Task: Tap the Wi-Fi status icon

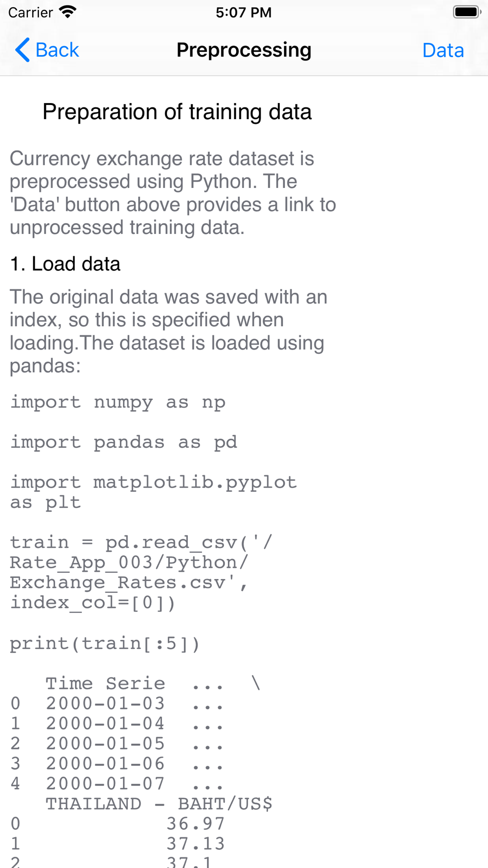Action: pyautogui.click(x=67, y=12)
